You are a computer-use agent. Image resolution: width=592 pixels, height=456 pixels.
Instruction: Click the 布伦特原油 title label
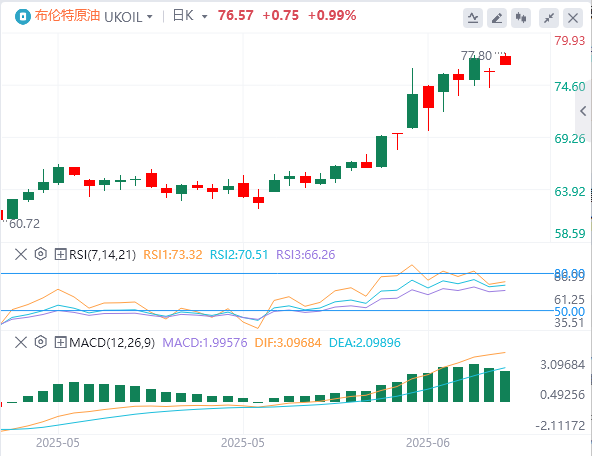coord(67,16)
